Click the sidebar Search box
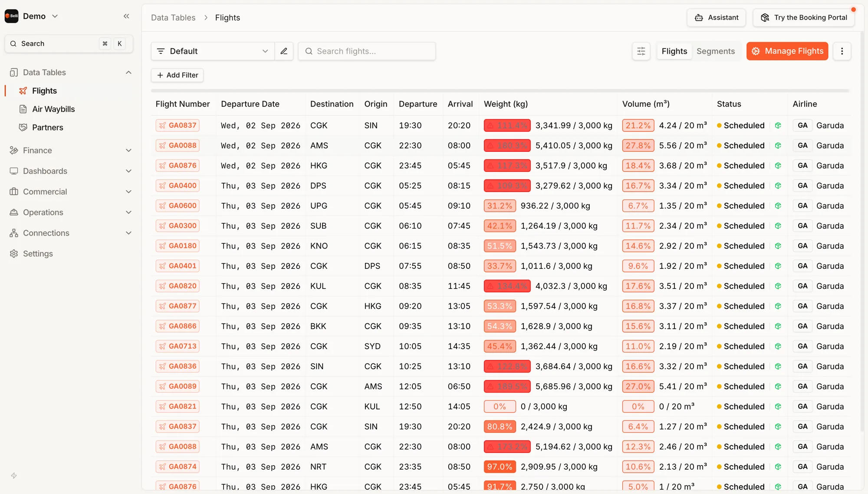 pos(69,44)
